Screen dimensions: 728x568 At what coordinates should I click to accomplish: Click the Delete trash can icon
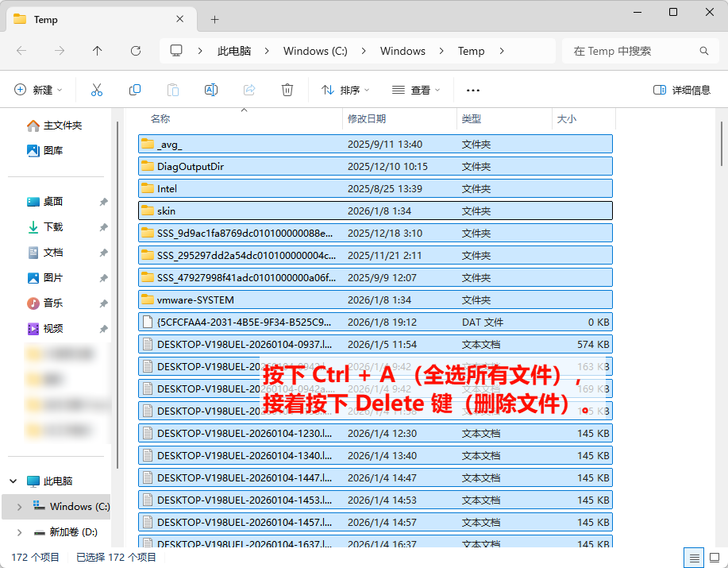pyautogui.click(x=287, y=90)
